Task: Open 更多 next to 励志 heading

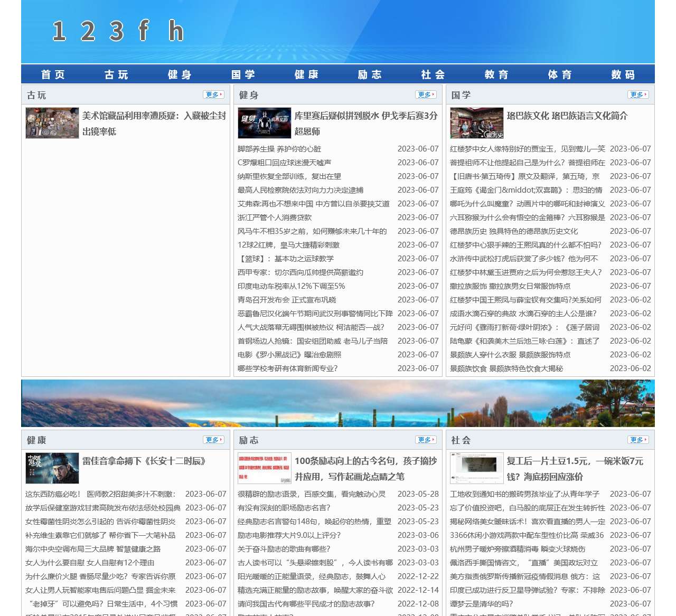Action: (426, 440)
